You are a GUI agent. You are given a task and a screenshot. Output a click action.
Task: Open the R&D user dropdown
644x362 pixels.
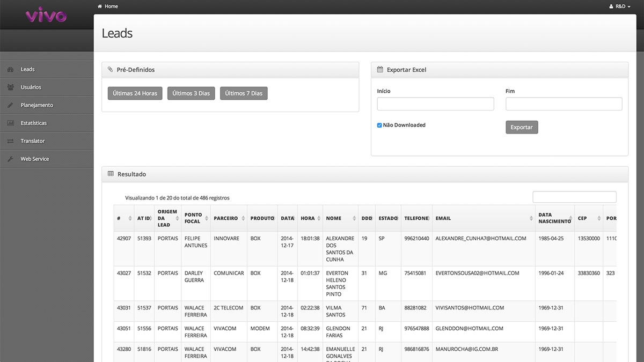click(x=620, y=6)
